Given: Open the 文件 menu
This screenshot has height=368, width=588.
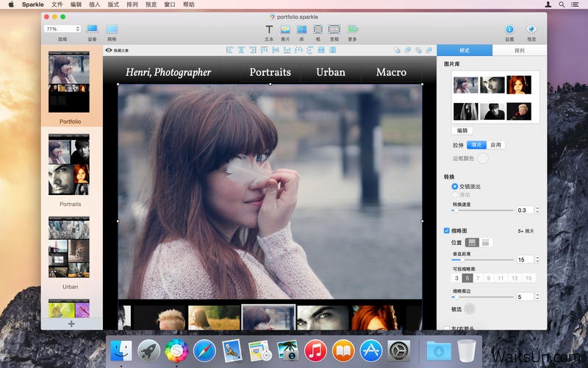Looking at the screenshot, I should point(57,4).
